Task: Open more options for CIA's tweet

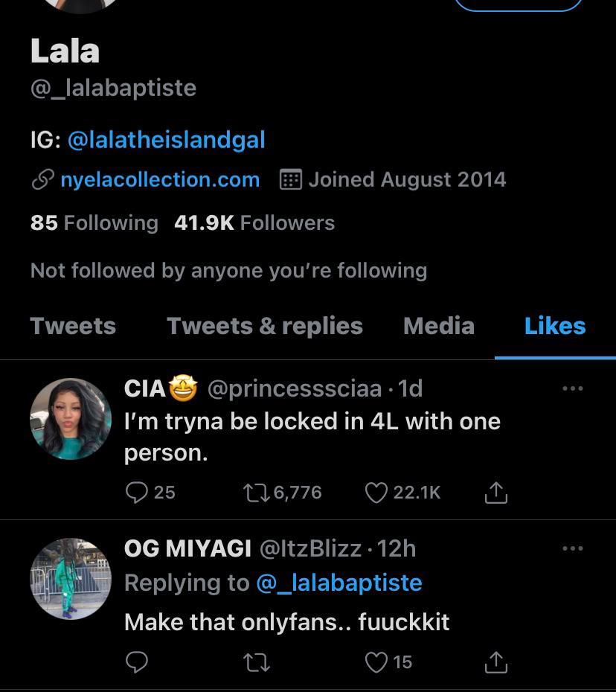Action: click(572, 388)
